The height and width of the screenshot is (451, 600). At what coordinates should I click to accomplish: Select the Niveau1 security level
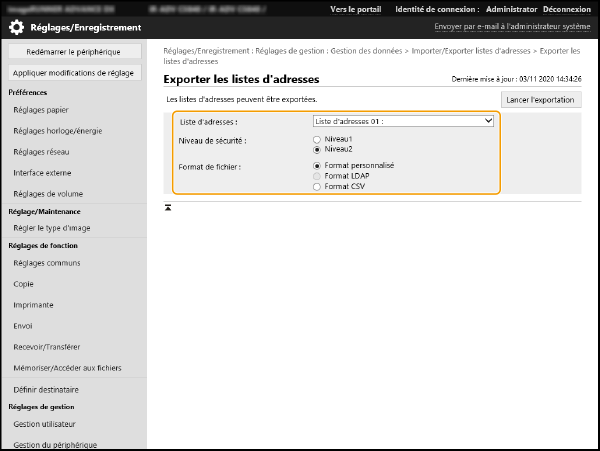click(x=317, y=139)
